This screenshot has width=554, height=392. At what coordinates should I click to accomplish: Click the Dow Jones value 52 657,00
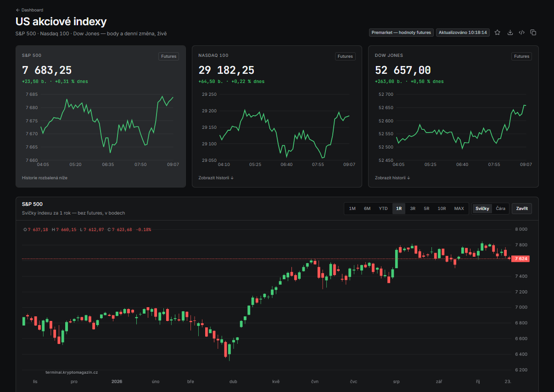pos(403,70)
